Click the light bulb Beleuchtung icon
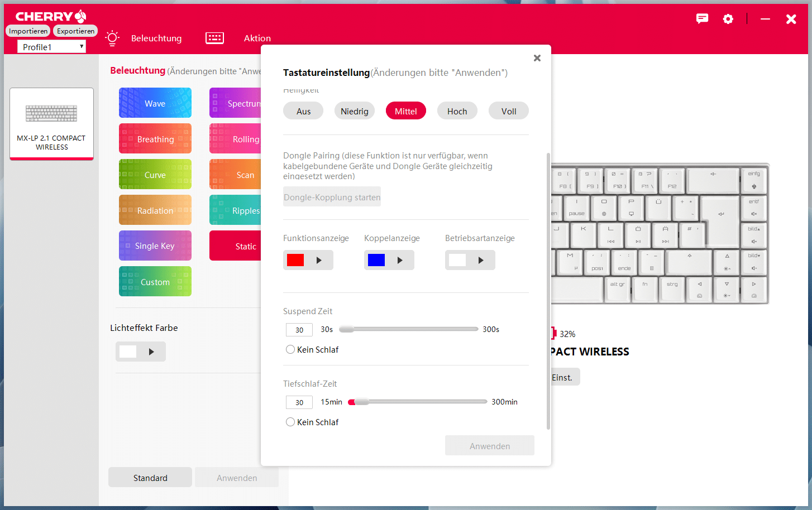 point(112,38)
